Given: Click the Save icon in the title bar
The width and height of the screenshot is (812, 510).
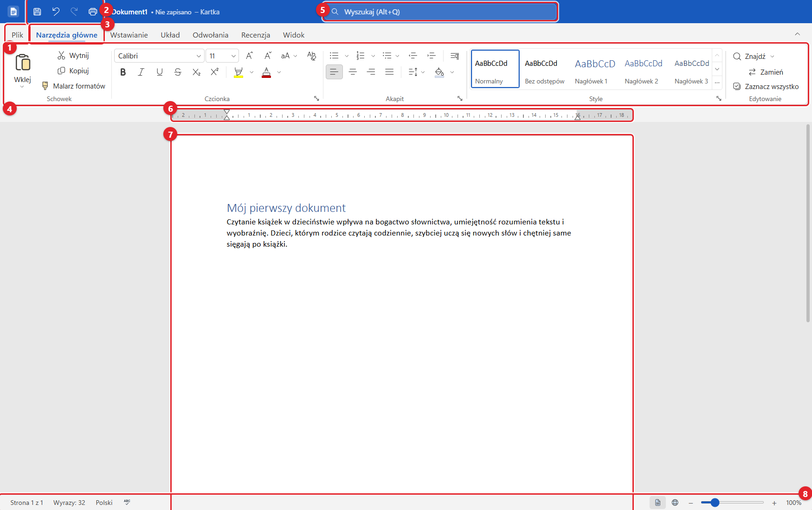Looking at the screenshot, I should point(38,12).
